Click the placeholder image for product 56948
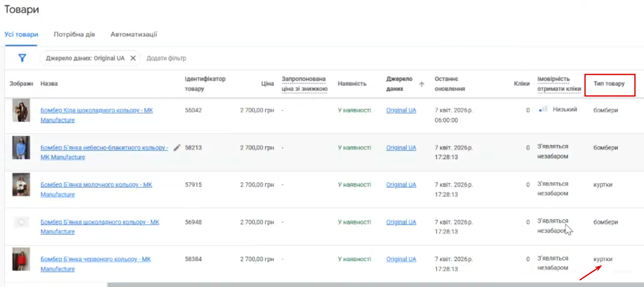 21,222
